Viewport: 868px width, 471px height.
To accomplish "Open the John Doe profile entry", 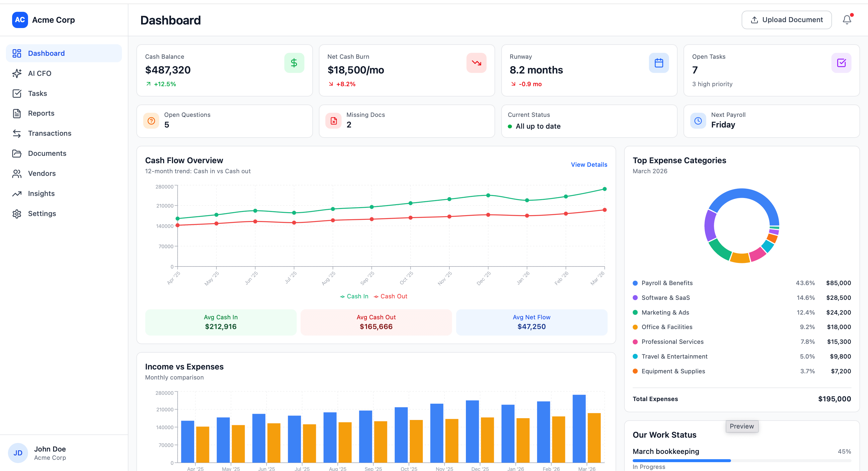I will (x=64, y=453).
